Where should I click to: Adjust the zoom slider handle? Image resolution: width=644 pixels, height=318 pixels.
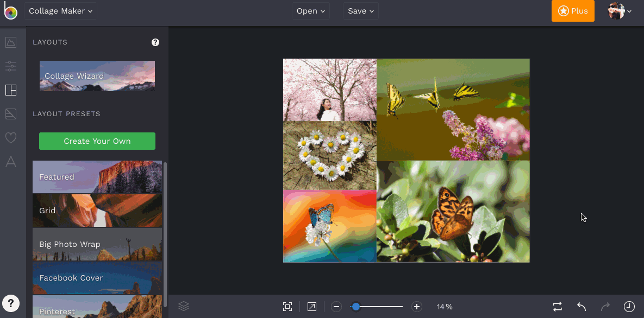(355, 307)
